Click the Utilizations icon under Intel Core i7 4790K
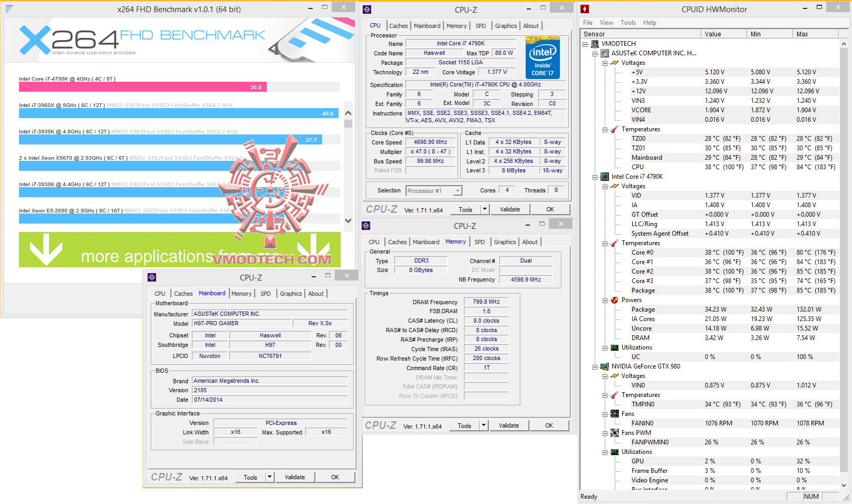The height and width of the screenshot is (504, 852). pos(615,347)
